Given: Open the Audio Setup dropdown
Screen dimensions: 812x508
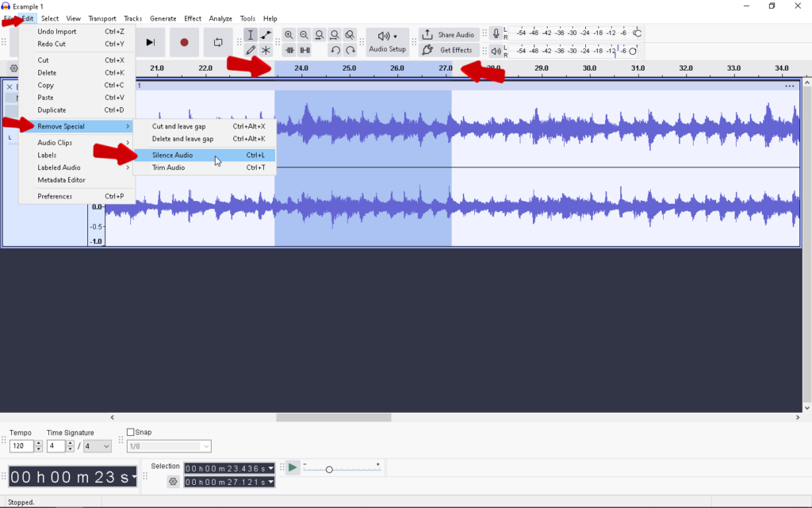Looking at the screenshot, I should [387, 42].
